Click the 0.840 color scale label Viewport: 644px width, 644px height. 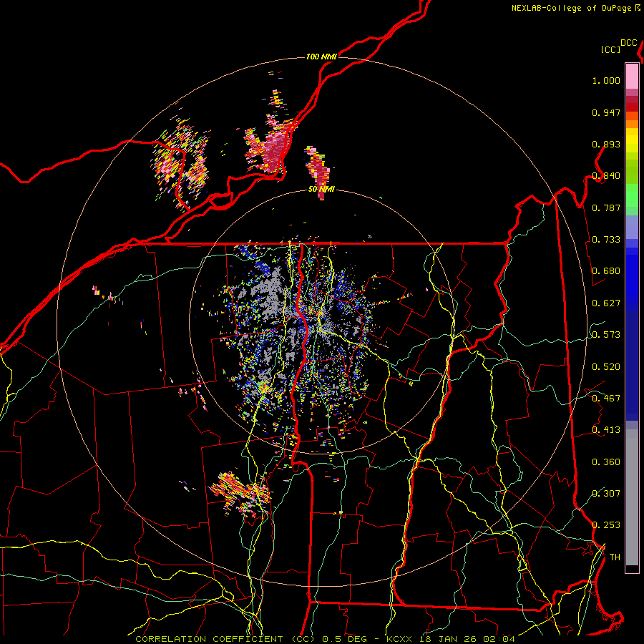click(606, 176)
